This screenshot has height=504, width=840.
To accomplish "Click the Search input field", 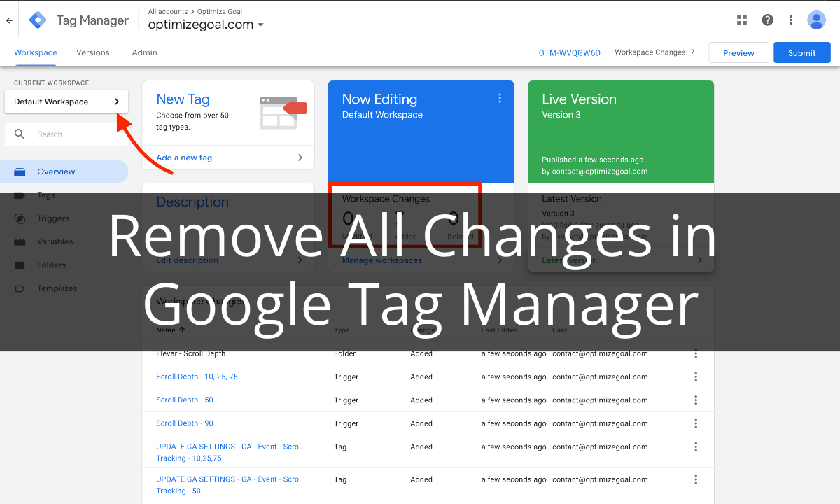I will pos(70,134).
